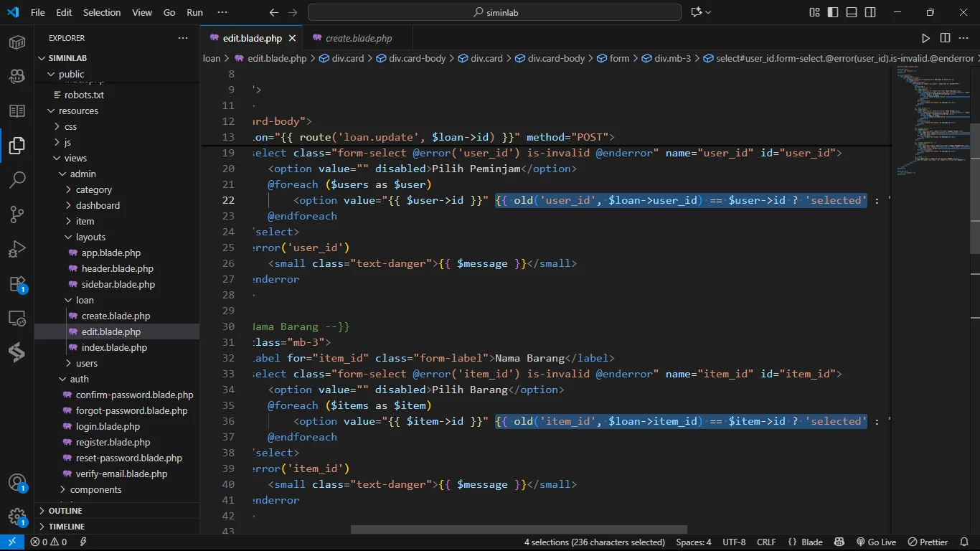This screenshot has width=980, height=551.
Task: Click the horizontal scrollbar in the editor
Action: click(x=518, y=530)
